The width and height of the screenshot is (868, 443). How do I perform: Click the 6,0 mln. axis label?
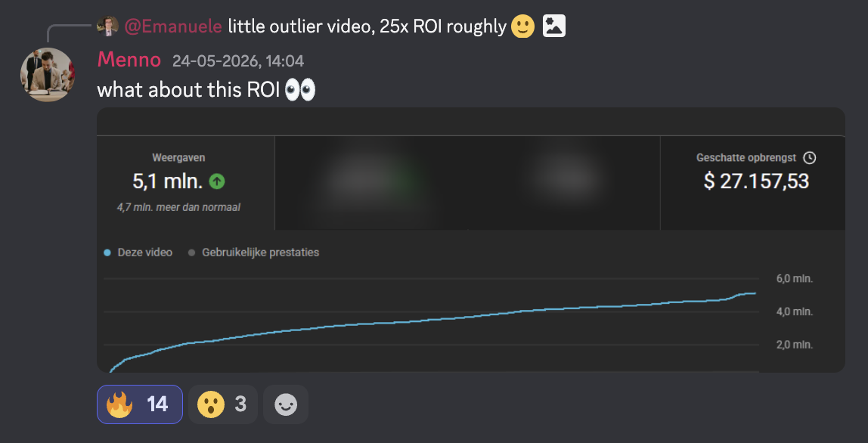(795, 278)
